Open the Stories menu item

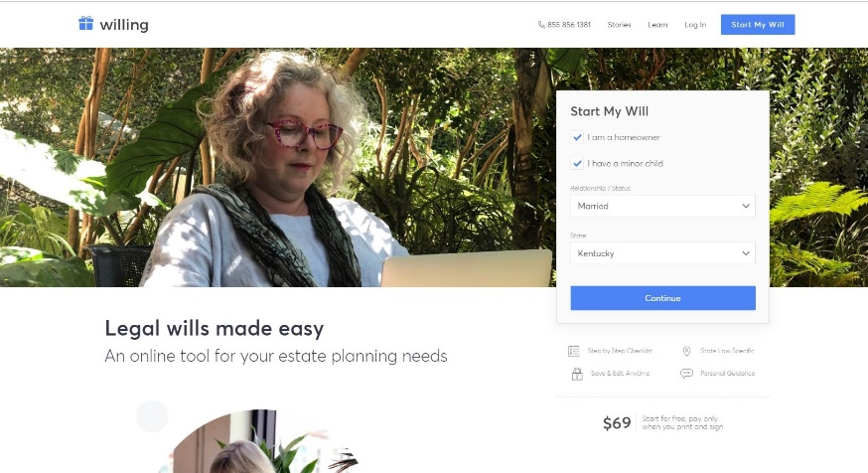(619, 25)
